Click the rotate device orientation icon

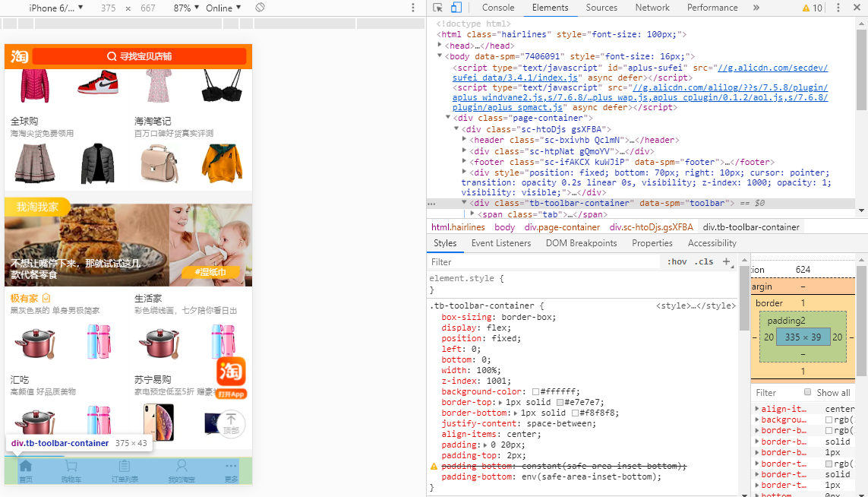(260, 8)
